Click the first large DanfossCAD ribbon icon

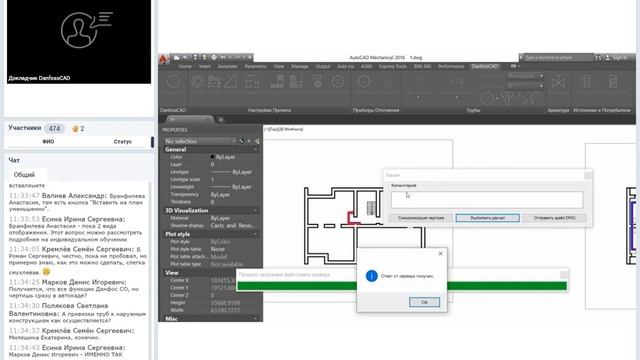[173, 82]
